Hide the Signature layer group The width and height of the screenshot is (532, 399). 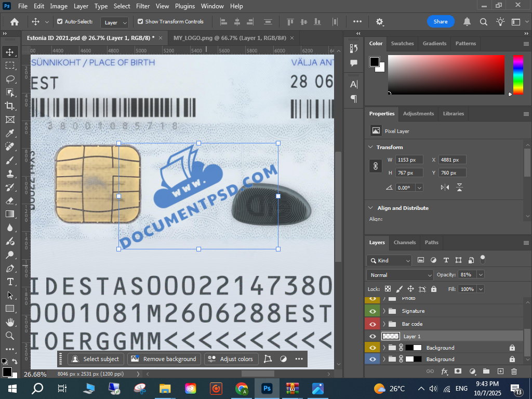[373, 311]
